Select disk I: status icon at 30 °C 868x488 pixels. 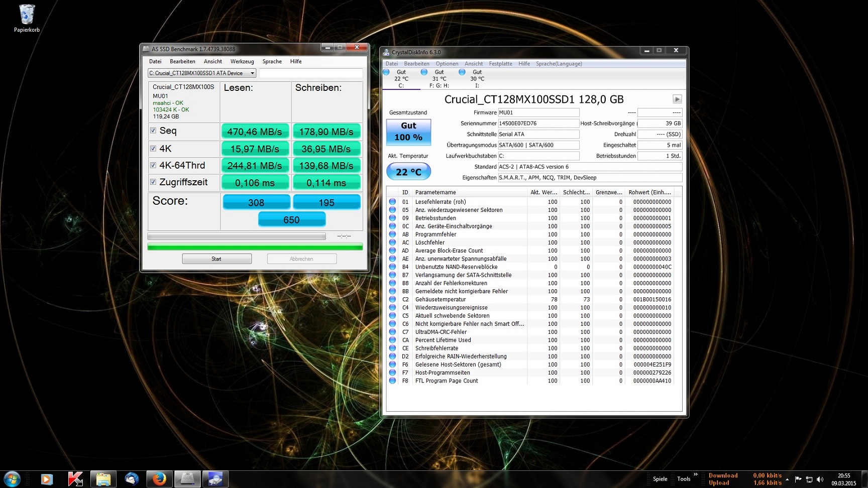coord(462,72)
